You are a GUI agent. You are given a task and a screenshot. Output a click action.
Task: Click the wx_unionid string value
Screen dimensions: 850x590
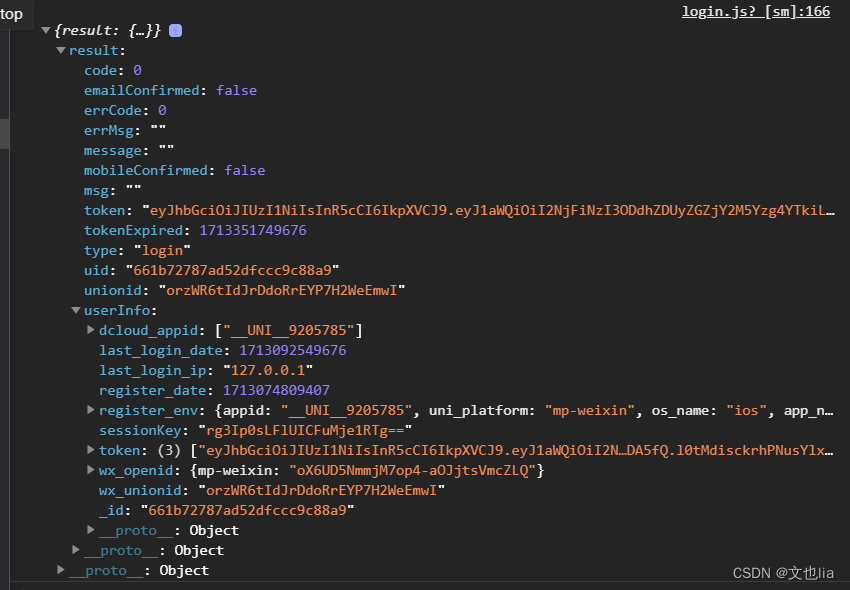click(322, 490)
